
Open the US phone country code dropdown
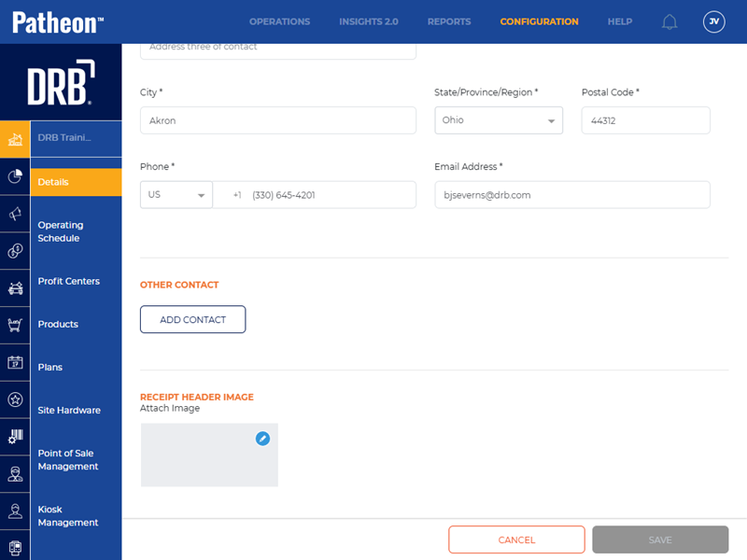[176, 195]
